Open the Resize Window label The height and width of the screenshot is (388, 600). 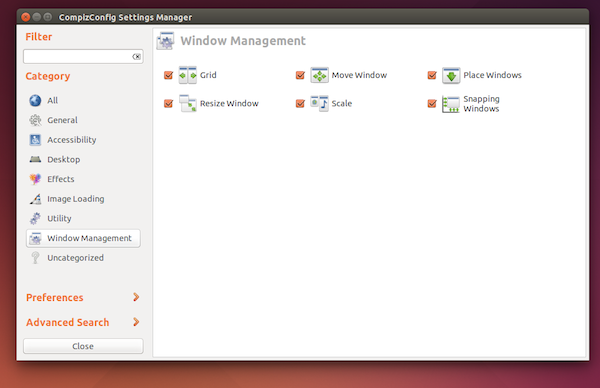coord(229,103)
